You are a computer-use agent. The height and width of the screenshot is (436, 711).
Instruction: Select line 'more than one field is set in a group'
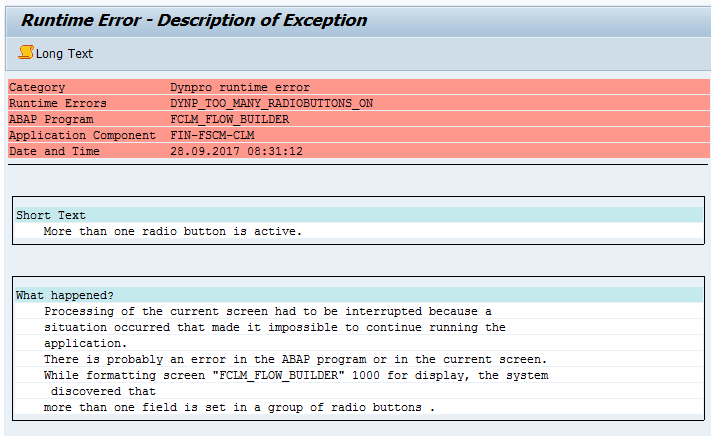[239, 407]
